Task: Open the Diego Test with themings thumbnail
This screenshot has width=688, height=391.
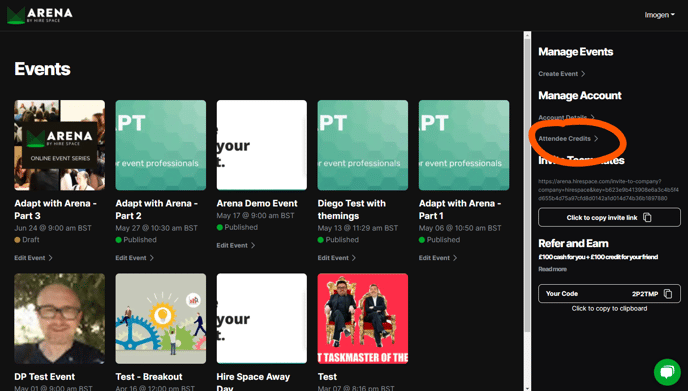Action: tap(363, 145)
